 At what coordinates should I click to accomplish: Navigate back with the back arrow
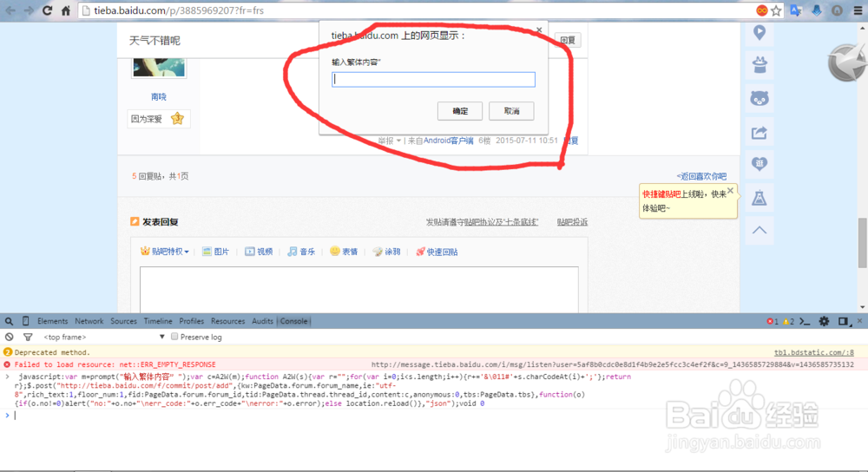pyautogui.click(x=10, y=10)
